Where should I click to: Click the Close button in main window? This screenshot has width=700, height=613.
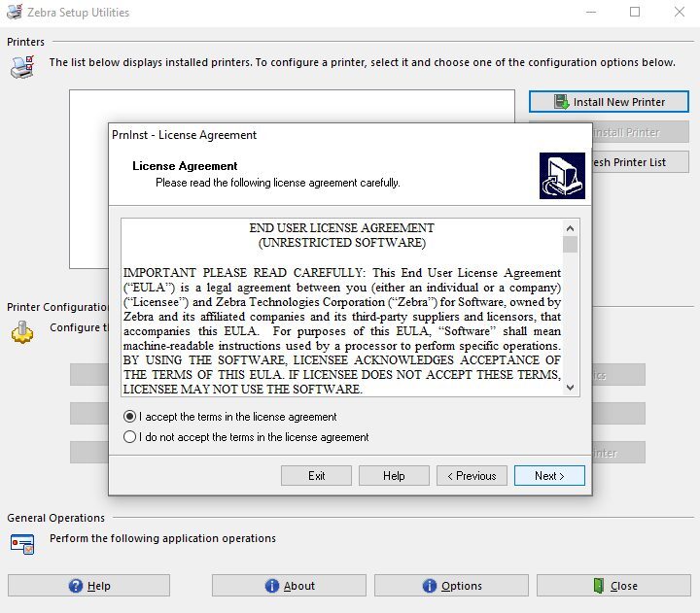coord(613,586)
